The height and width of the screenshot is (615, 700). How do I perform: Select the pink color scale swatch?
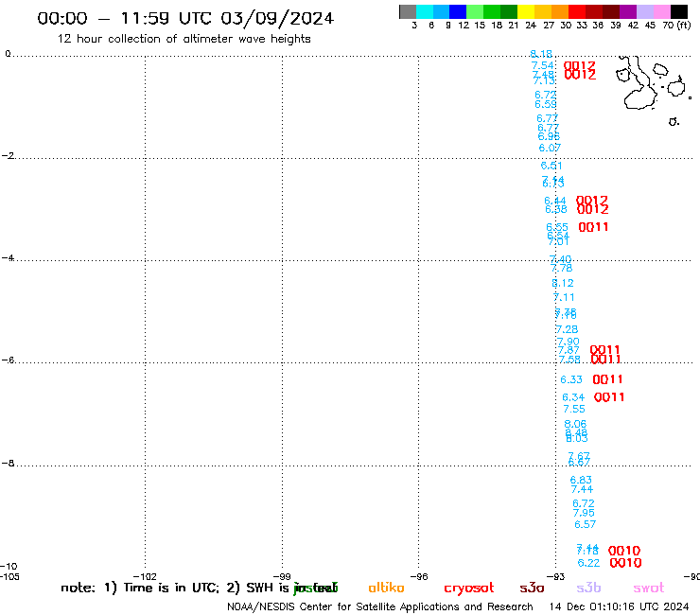pos(662,11)
